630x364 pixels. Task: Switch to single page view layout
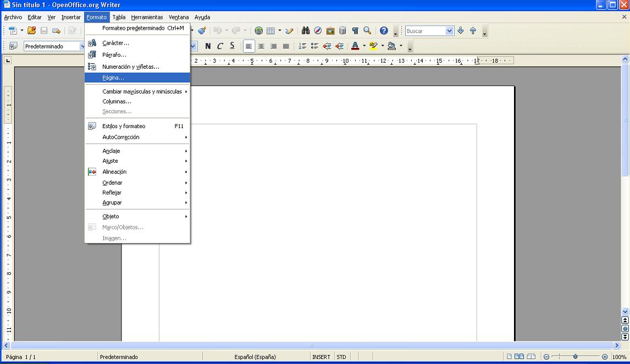coord(509,356)
